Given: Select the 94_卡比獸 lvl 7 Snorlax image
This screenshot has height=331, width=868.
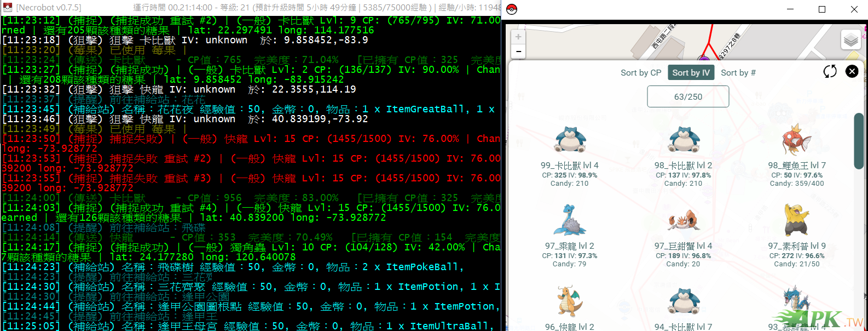Looking at the screenshot, I should [x=684, y=302].
